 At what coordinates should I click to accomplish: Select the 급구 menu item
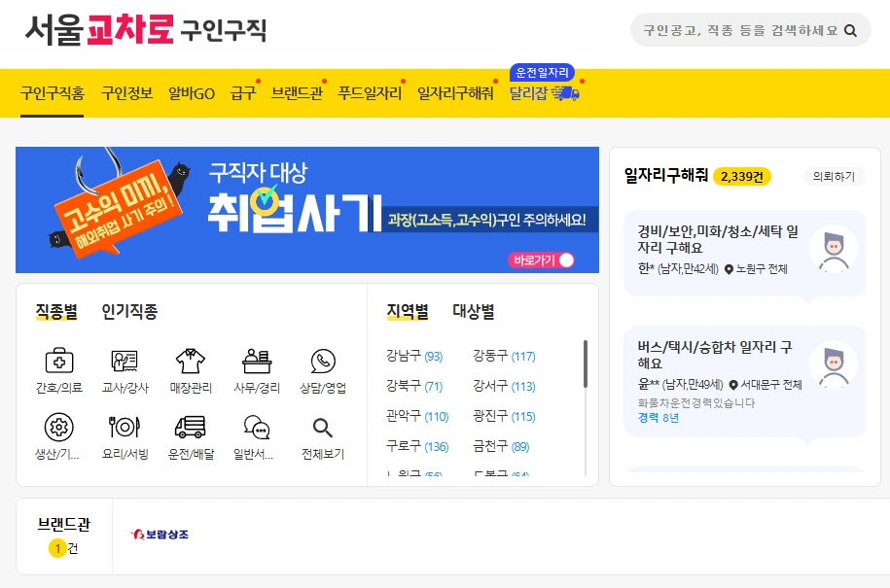tap(243, 93)
